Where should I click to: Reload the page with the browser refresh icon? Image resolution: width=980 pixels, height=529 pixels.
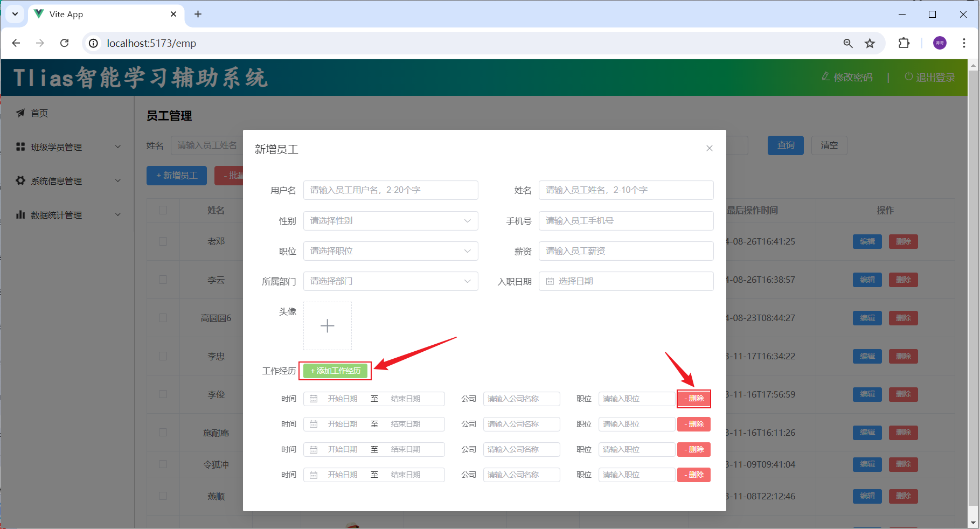point(64,43)
